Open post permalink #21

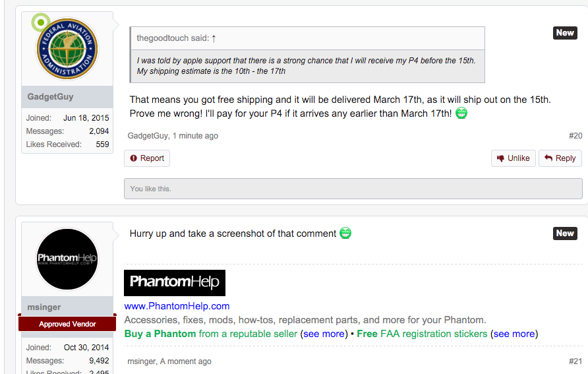click(x=575, y=361)
